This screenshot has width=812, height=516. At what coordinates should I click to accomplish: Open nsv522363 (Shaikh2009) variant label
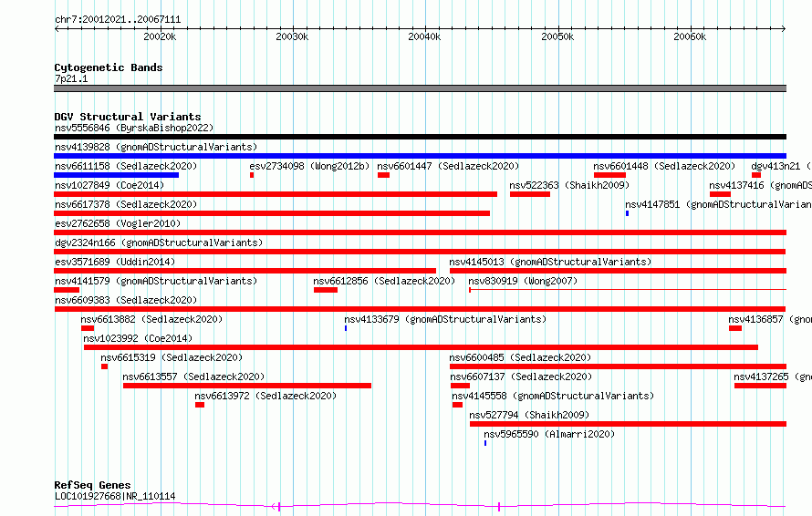tap(569, 185)
